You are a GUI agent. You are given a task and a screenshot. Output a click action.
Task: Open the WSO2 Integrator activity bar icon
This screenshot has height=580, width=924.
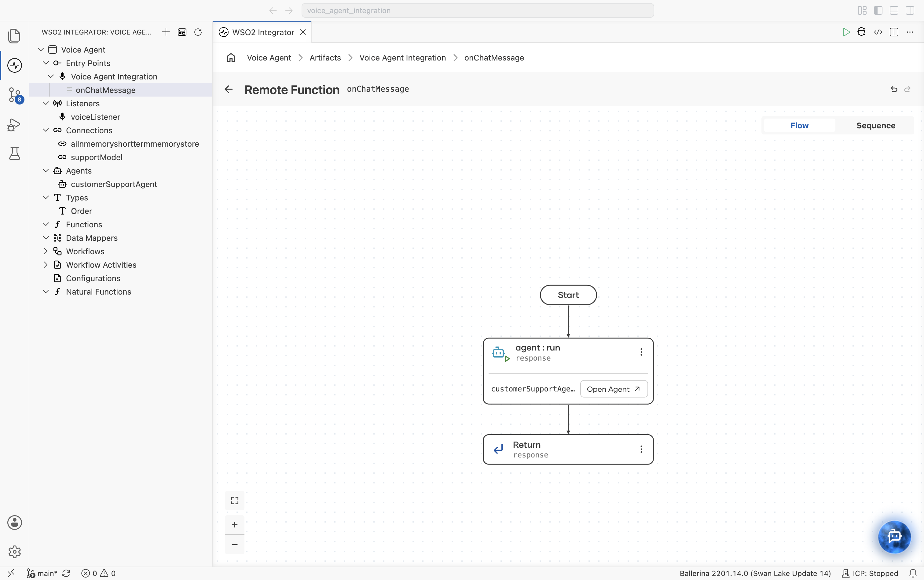pos(15,65)
